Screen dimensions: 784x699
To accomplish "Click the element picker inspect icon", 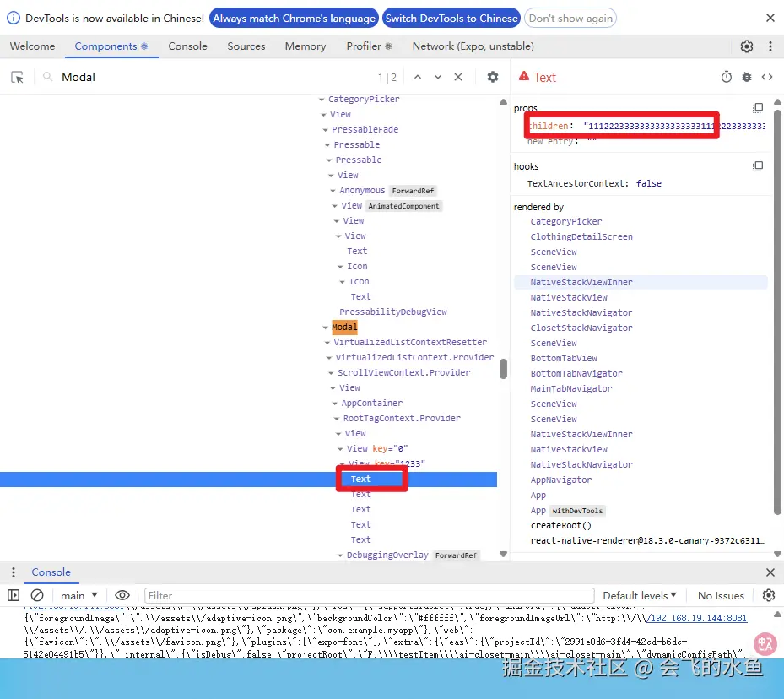I will click(17, 77).
